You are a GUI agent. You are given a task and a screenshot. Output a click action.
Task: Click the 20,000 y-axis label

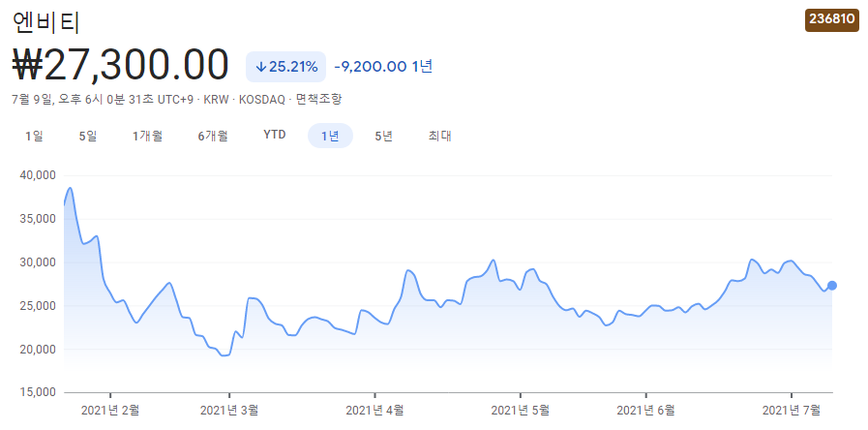click(38, 350)
